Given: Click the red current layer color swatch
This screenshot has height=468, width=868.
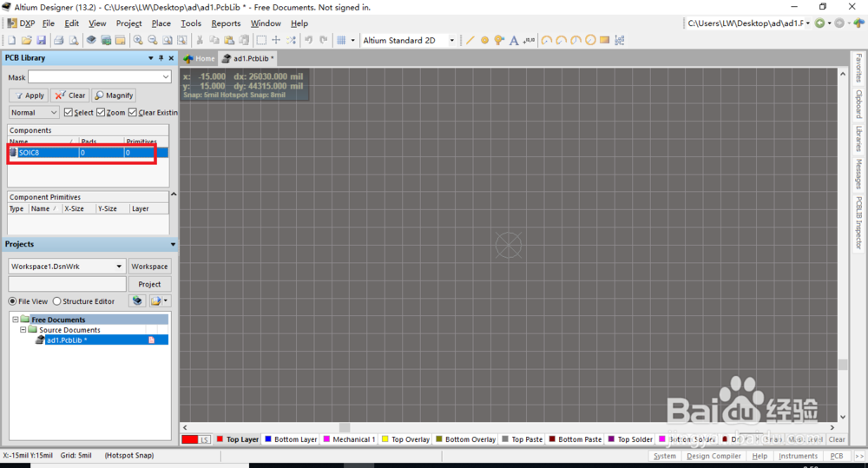Looking at the screenshot, I should [x=190, y=439].
